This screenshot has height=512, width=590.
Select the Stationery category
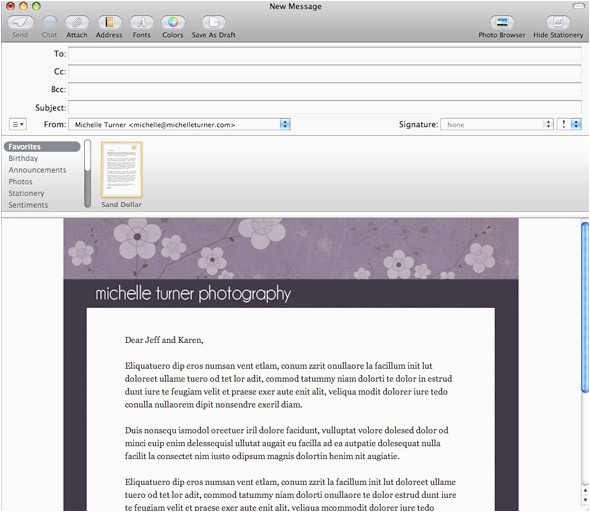[x=26, y=193]
